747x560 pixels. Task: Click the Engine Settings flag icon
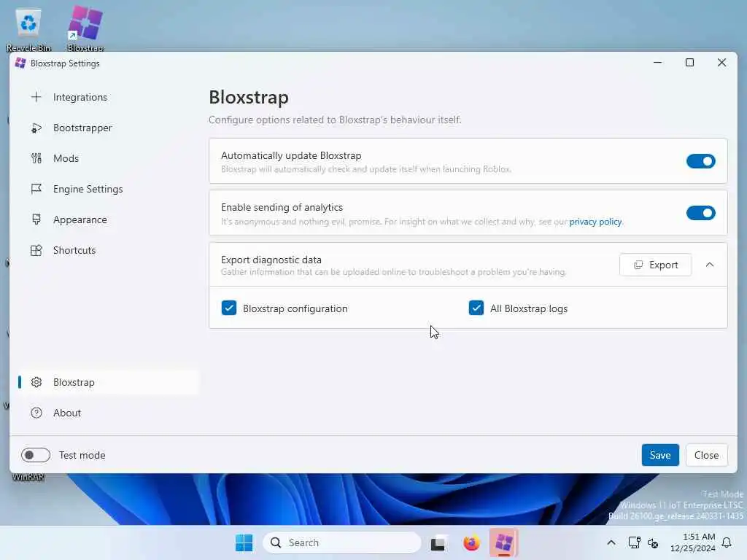36,189
